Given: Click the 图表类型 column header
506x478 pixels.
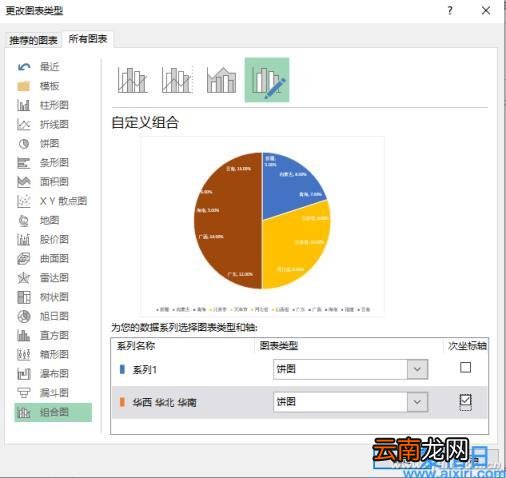Looking at the screenshot, I should coord(279,346).
